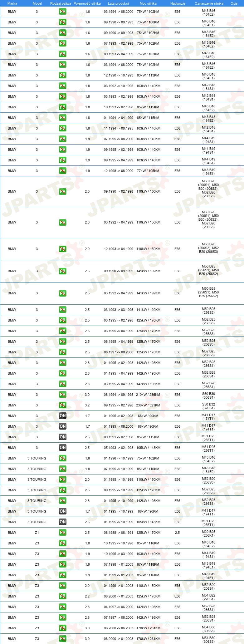Click the PB icon in the 11.1994 -> 08.1995 row
Viewport: 244px width, 644px height.
62,128
